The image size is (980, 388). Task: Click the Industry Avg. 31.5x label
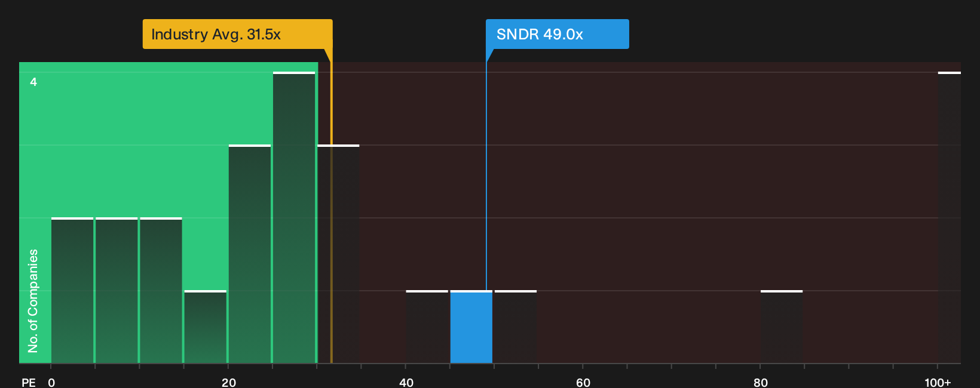(237, 34)
